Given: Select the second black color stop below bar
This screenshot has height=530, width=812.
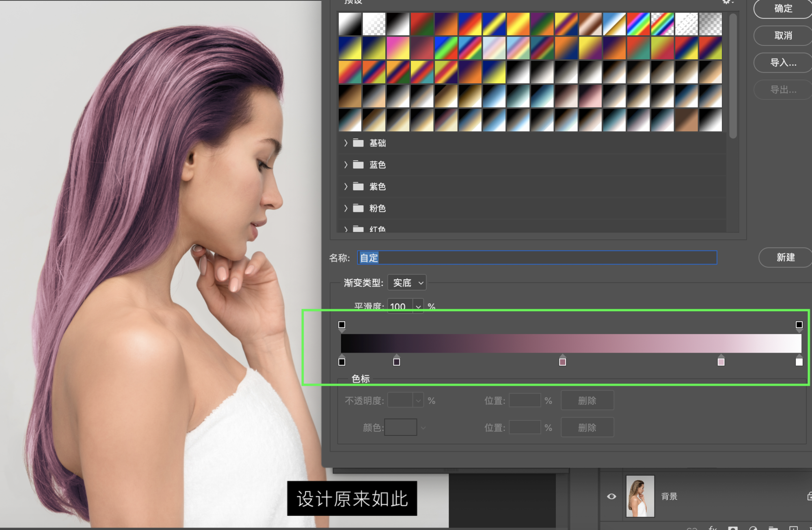Looking at the screenshot, I should coord(397,362).
